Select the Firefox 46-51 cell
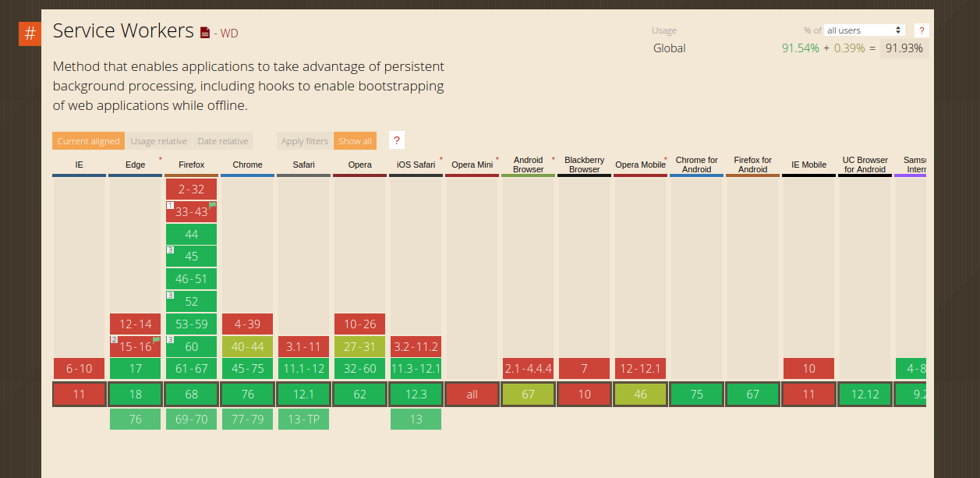Image resolution: width=980 pixels, height=478 pixels. click(x=191, y=279)
